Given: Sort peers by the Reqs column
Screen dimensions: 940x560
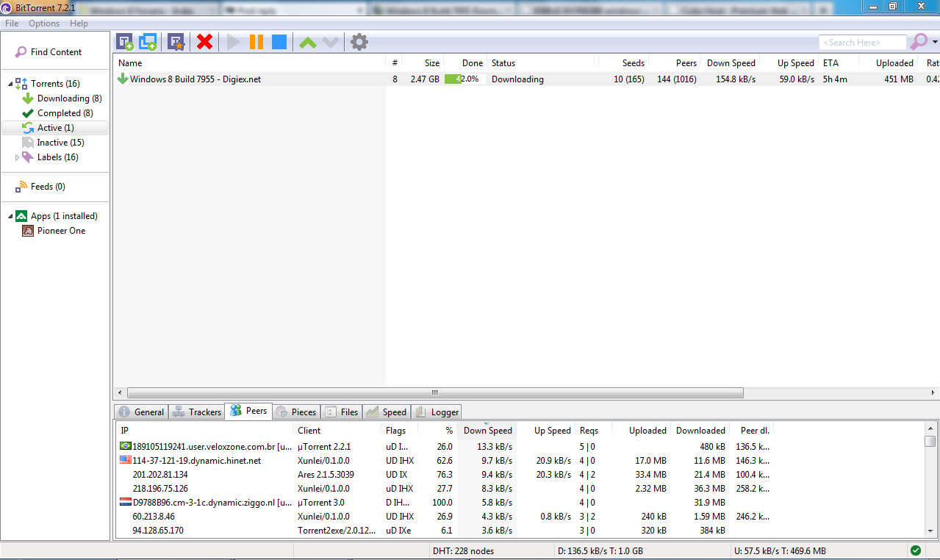Looking at the screenshot, I should 592,431.
